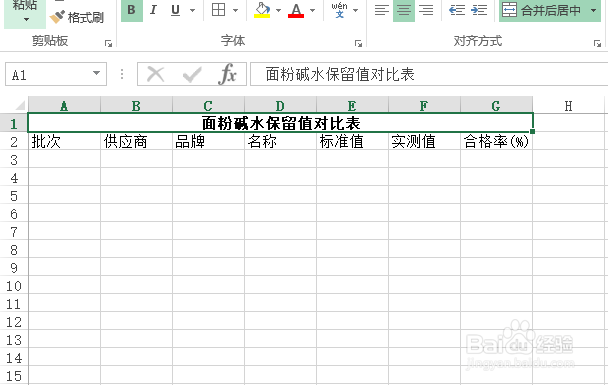The width and height of the screenshot is (608, 385).
Task: Click Merge & Center (合并后居中) button
Action: coord(542,10)
